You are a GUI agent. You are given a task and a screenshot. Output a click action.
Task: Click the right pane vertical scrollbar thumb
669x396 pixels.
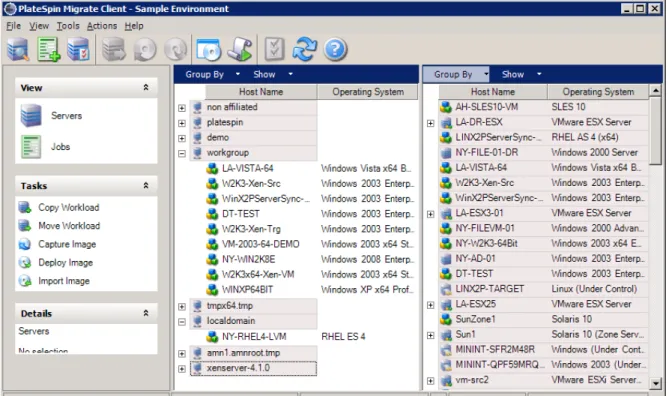655,130
